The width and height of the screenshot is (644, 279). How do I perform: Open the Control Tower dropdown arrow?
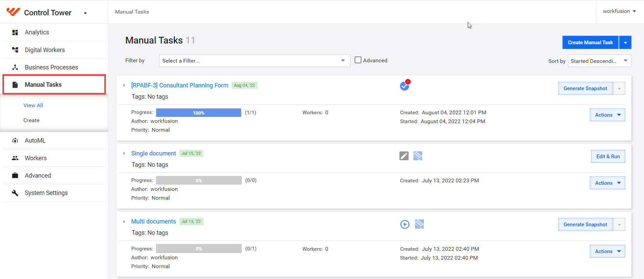coord(85,13)
